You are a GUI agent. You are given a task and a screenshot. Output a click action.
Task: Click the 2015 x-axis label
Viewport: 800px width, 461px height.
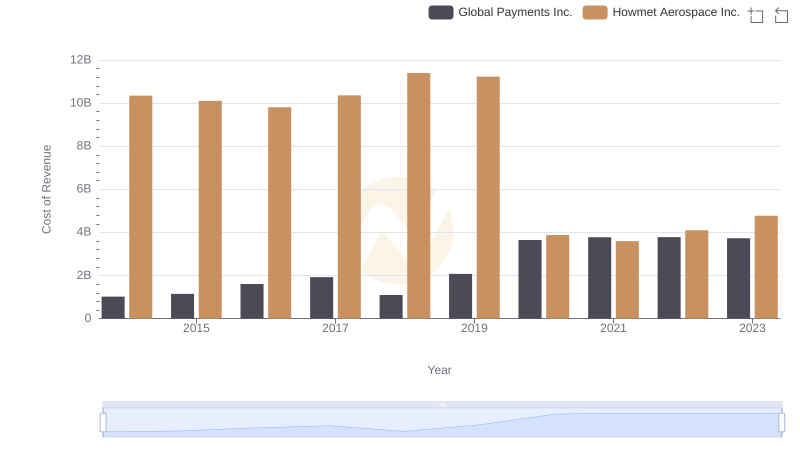(196, 328)
